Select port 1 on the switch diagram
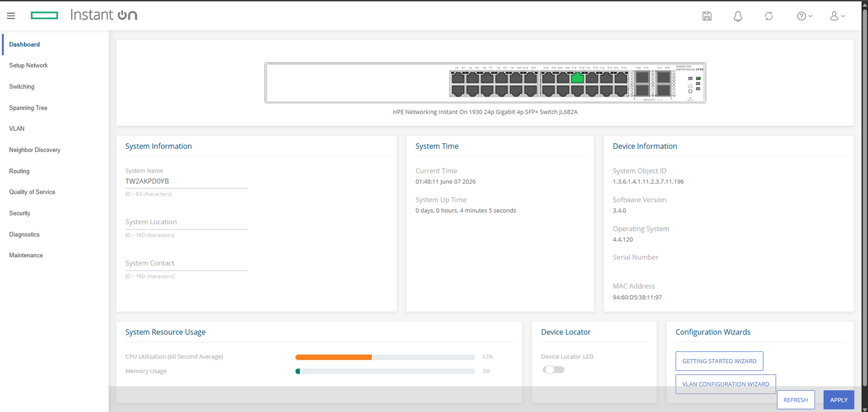The height and width of the screenshot is (412, 868). [x=458, y=77]
